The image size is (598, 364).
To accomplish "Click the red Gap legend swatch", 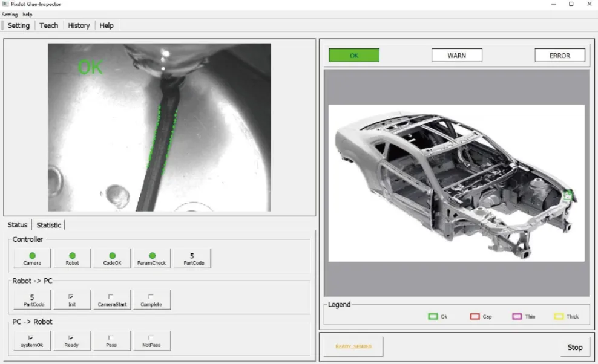I will coord(475,316).
